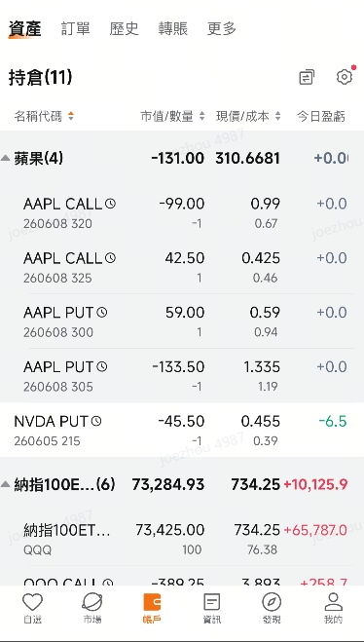Open the holdings settings gear icon
364x642 pixels.
[345, 77]
